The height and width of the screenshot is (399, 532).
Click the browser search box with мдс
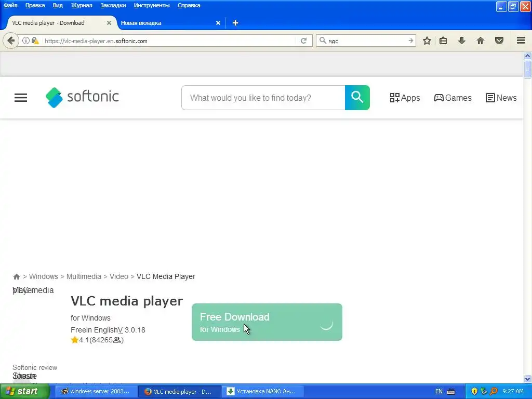366,41
